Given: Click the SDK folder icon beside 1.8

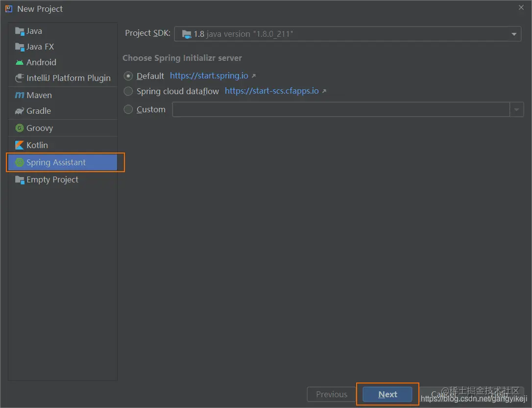Looking at the screenshot, I should [187, 34].
